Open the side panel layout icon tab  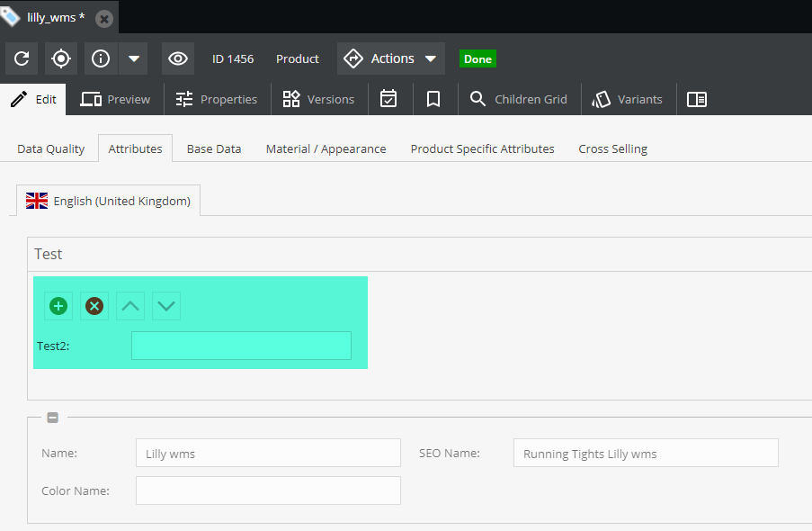tap(697, 99)
